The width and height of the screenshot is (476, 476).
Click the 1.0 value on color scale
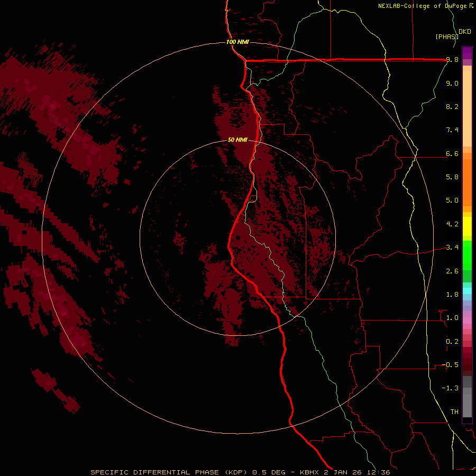(452, 318)
